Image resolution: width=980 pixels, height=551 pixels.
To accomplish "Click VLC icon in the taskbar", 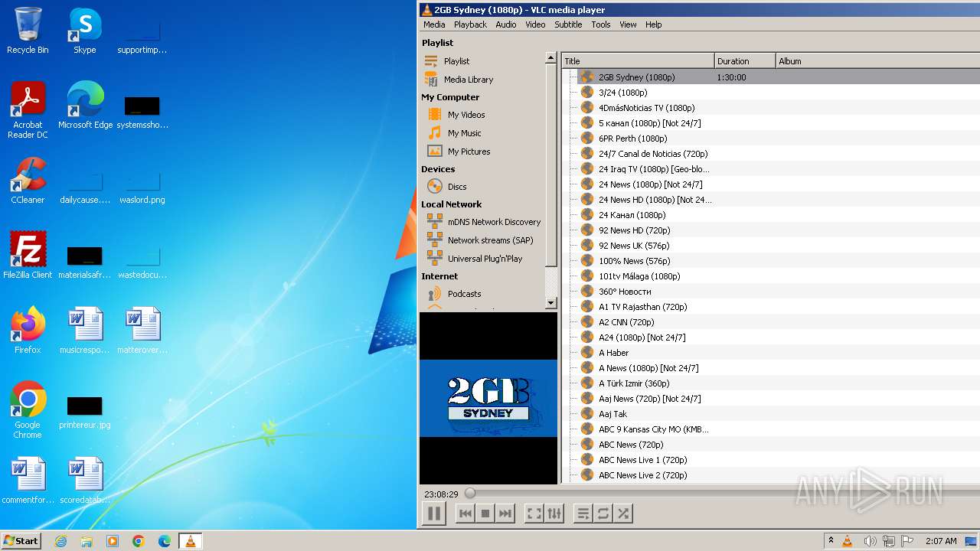I will pyautogui.click(x=190, y=541).
